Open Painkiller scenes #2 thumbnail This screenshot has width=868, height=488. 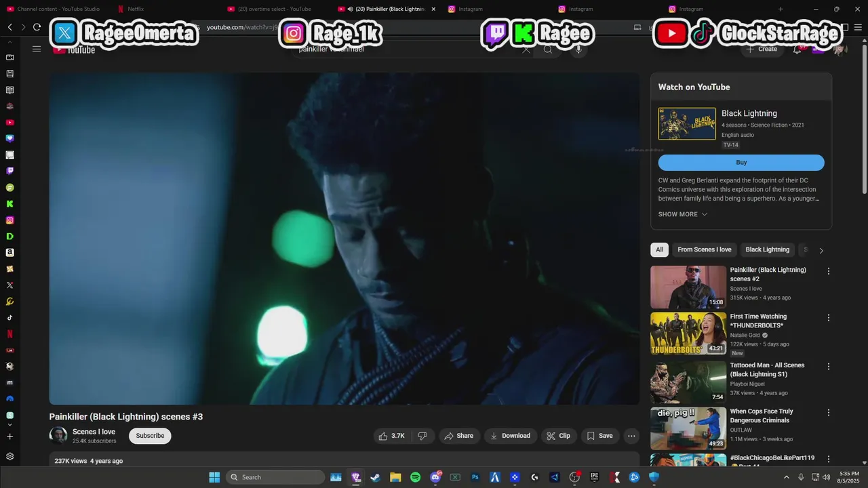688,287
